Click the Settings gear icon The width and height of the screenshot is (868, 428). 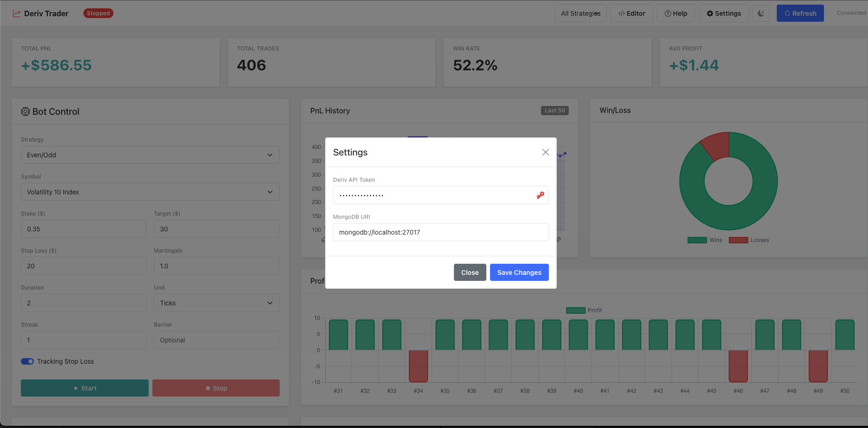coord(710,13)
